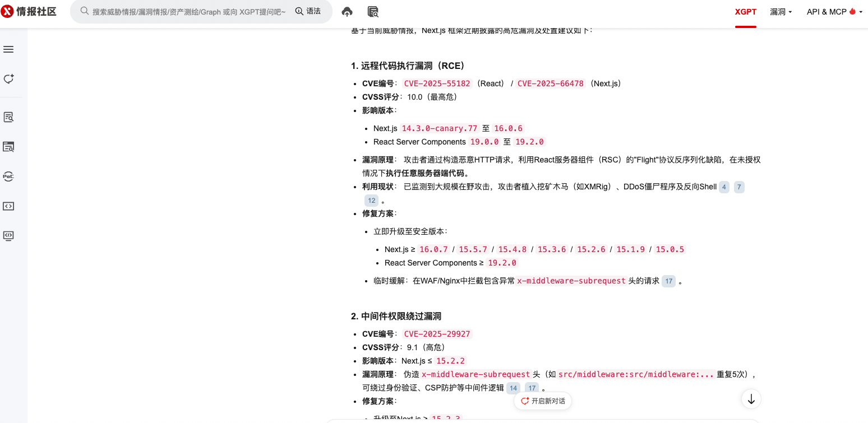Image resolution: width=868 pixels, height=423 pixels.
Task: Click the 开启新对话 button
Action: point(543,401)
